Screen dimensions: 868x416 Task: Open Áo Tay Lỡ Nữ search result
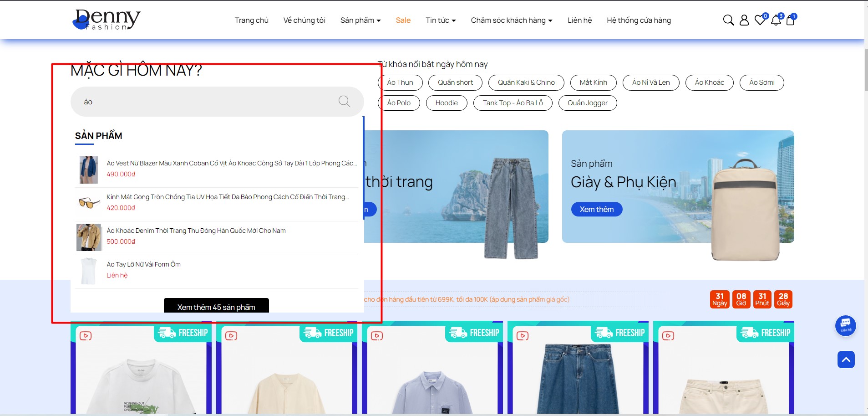144,264
